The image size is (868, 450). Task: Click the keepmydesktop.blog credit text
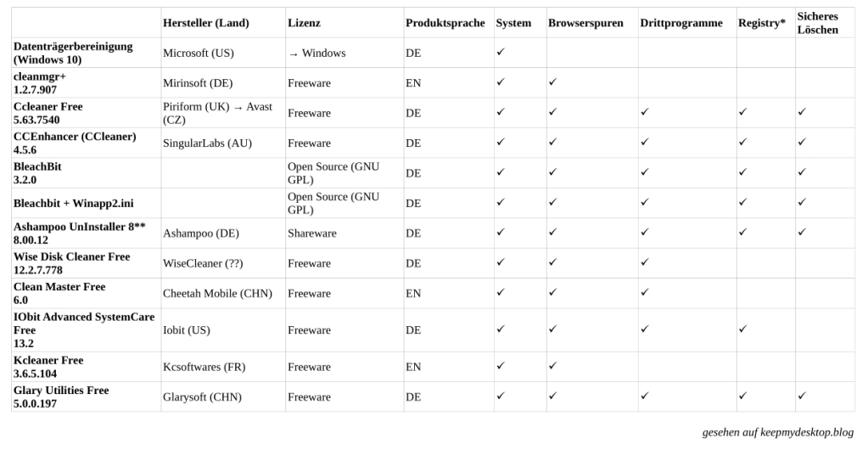click(x=777, y=432)
